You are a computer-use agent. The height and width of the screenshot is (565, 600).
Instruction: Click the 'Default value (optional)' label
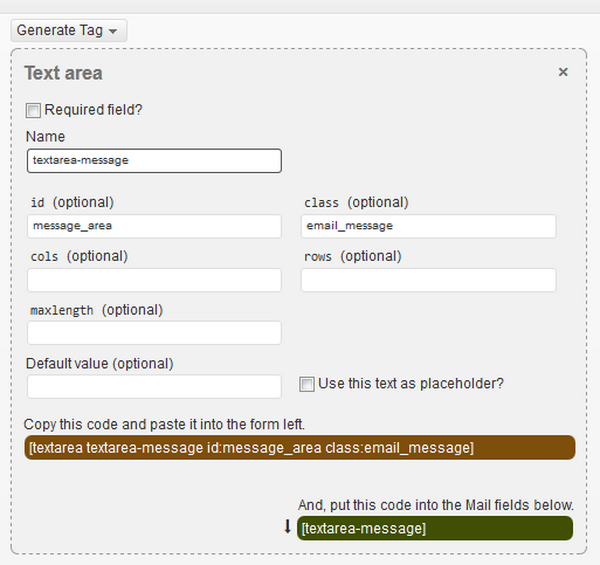coord(99,363)
